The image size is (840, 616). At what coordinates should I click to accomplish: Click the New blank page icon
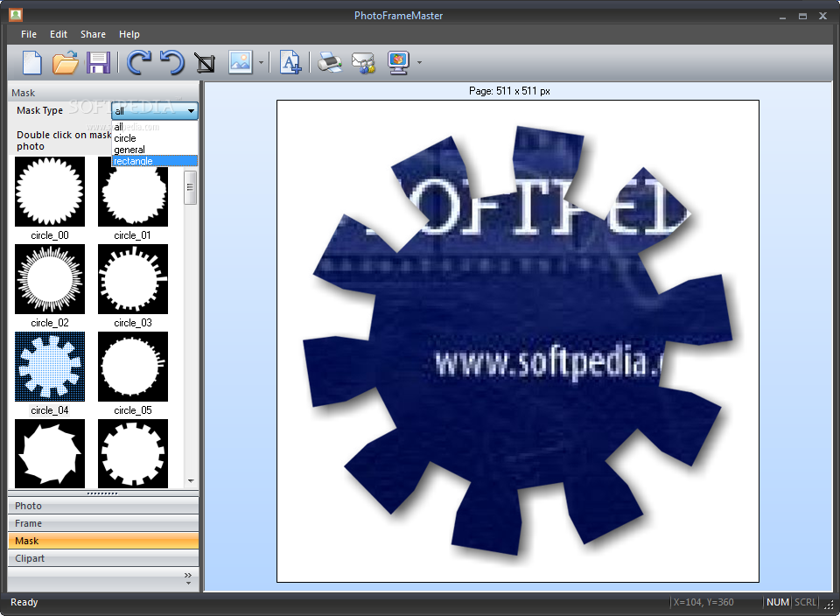pos(31,63)
